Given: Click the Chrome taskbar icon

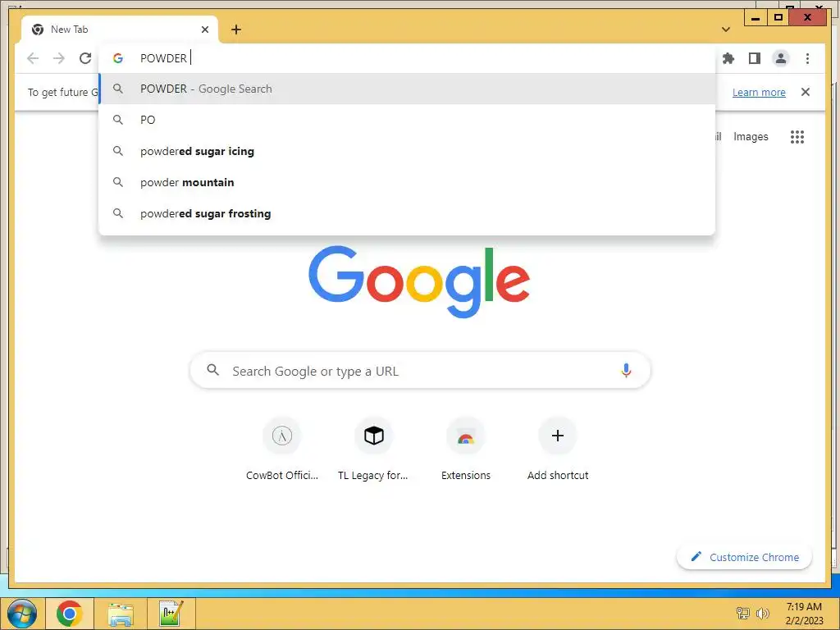Looking at the screenshot, I should [x=69, y=614].
